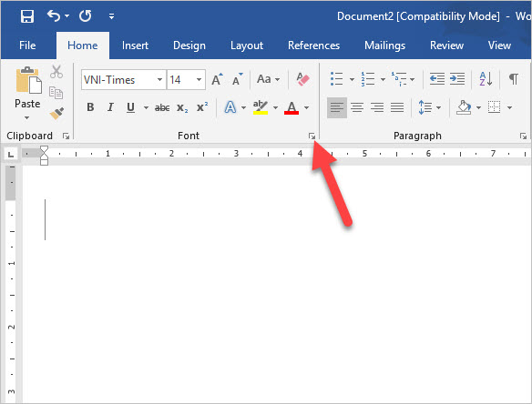Switch to the Home tab
Screen dimensions: 532x404
click(x=83, y=45)
